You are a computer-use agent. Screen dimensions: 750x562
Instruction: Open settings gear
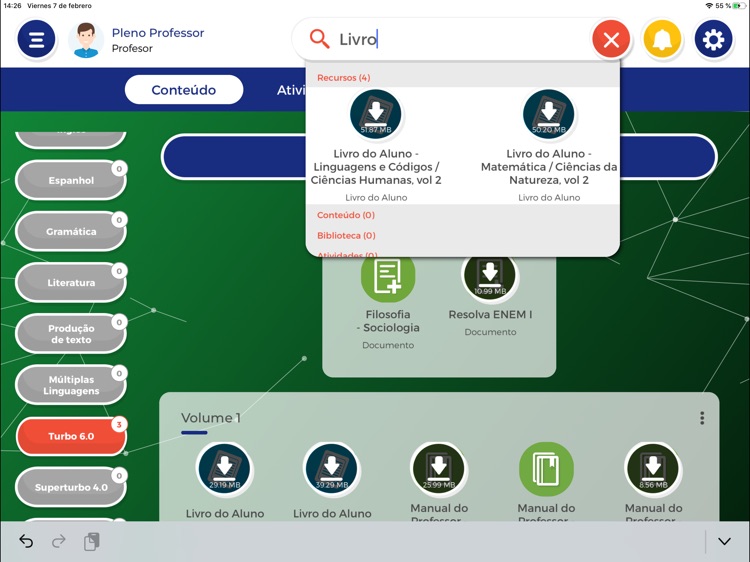tap(713, 39)
